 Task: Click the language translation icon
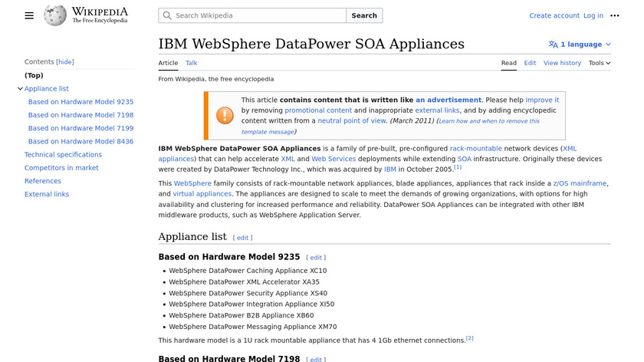tap(553, 44)
